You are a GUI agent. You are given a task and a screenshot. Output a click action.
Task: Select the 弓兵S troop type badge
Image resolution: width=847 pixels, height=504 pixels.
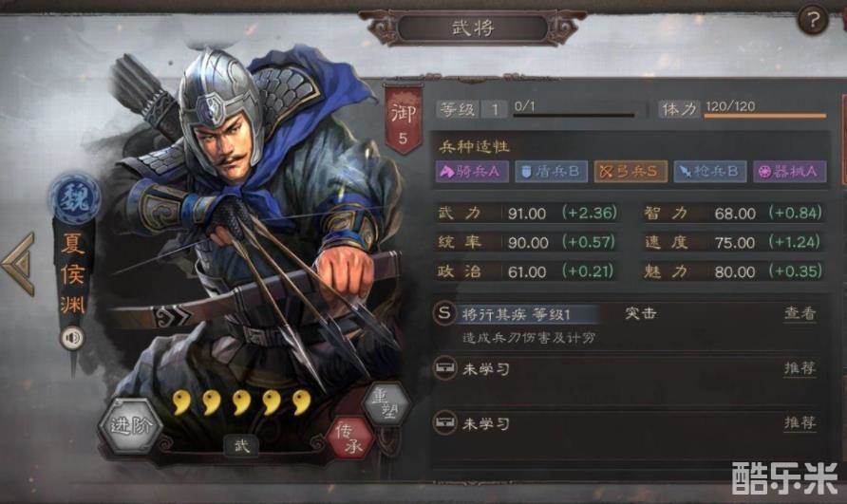pos(631,172)
